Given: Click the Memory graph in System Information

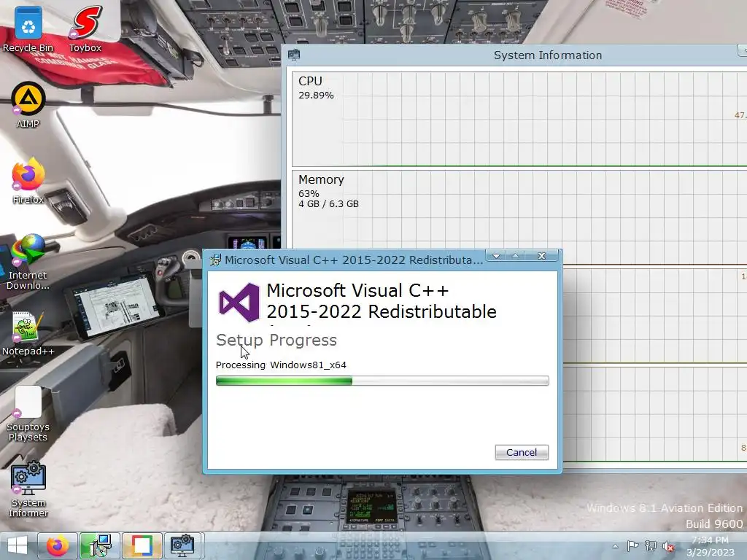Looking at the screenshot, I should [519, 217].
